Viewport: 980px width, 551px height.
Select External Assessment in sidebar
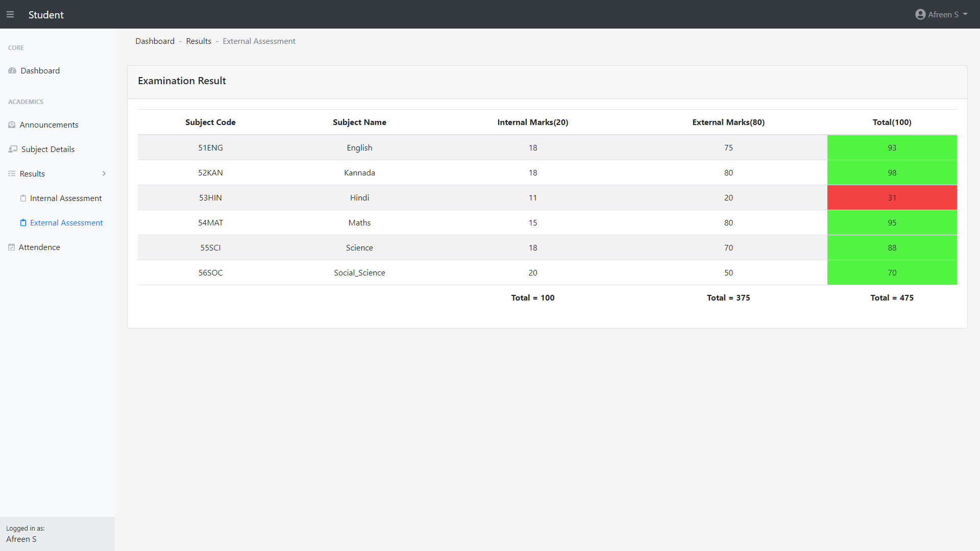[66, 223]
